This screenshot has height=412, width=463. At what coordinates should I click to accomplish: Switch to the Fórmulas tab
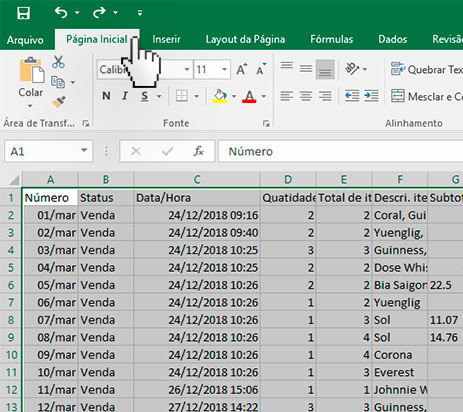[x=332, y=39]
